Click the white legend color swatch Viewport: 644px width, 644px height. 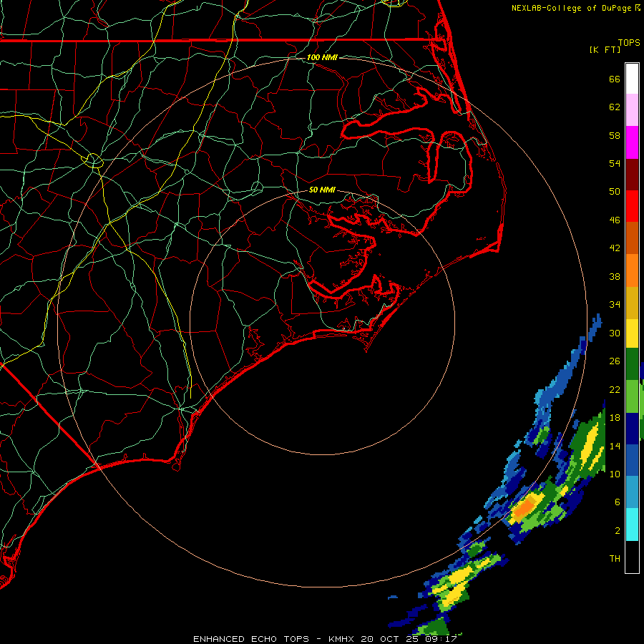(632, 79)
